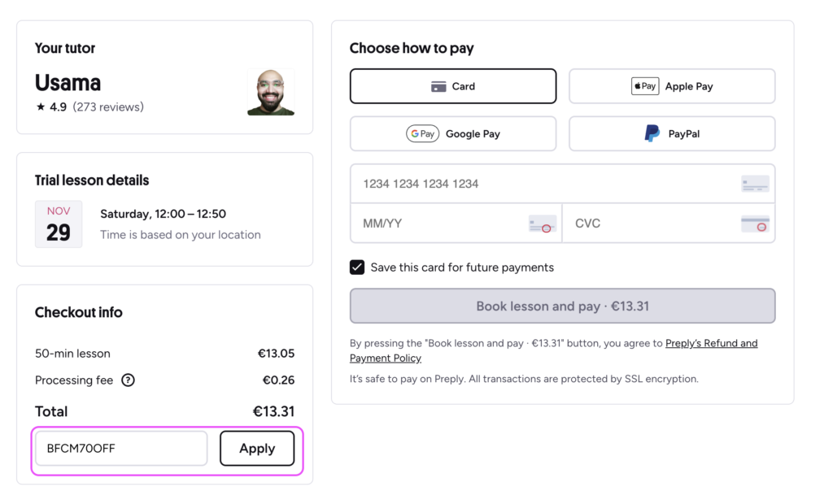Image resolution: width=833 pixels, height=504 pixels.
Task: Click the star rating icon next to 4.9
Action: 41,107
